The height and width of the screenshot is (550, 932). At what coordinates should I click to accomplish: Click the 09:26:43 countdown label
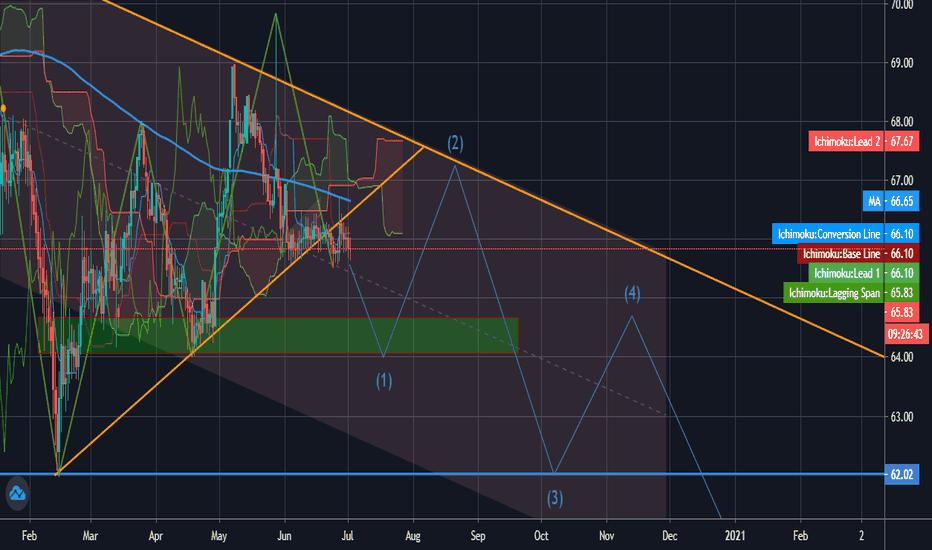click(x=905, y=334)
